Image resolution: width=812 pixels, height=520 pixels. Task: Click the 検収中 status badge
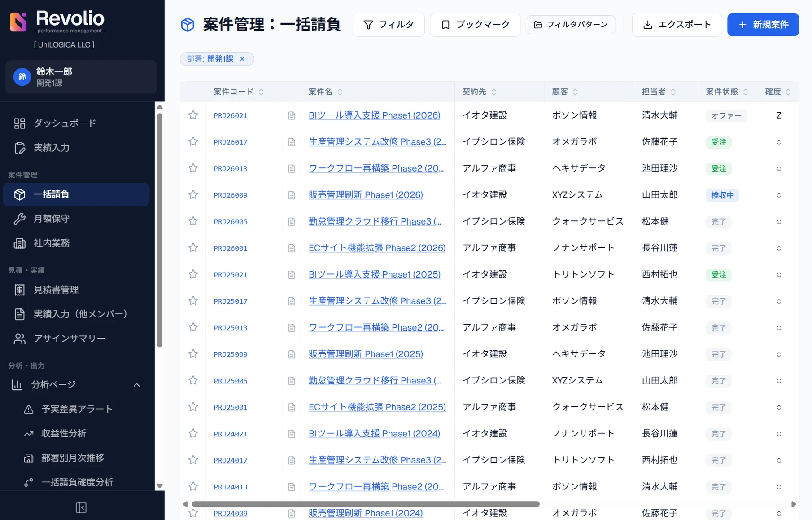tap(722, 195)
